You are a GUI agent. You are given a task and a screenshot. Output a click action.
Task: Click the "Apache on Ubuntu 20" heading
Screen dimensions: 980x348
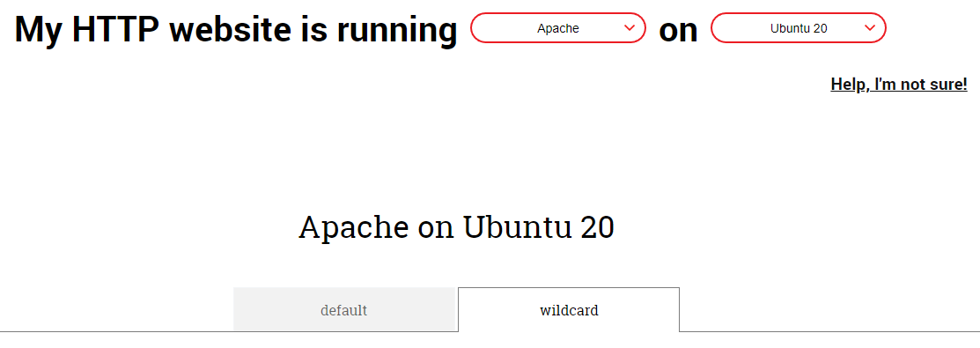[456, 226]
